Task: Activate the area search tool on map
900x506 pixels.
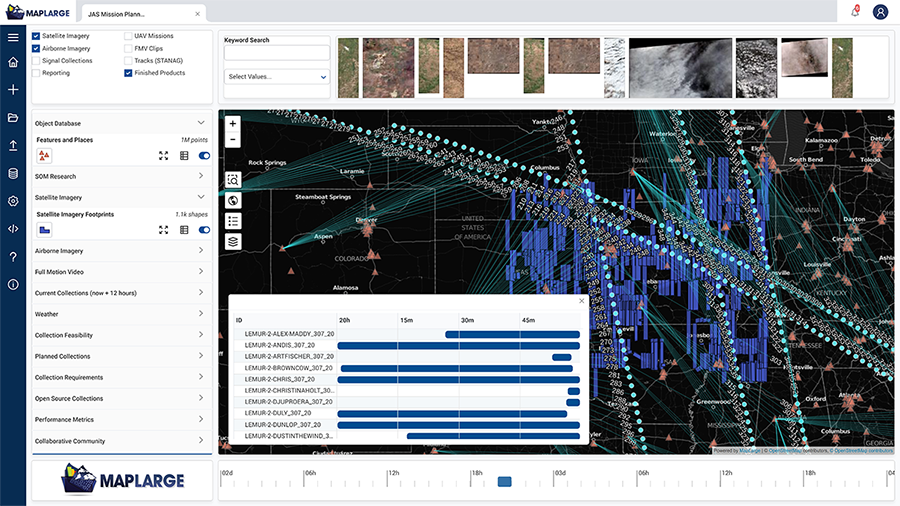Action: 232,180
